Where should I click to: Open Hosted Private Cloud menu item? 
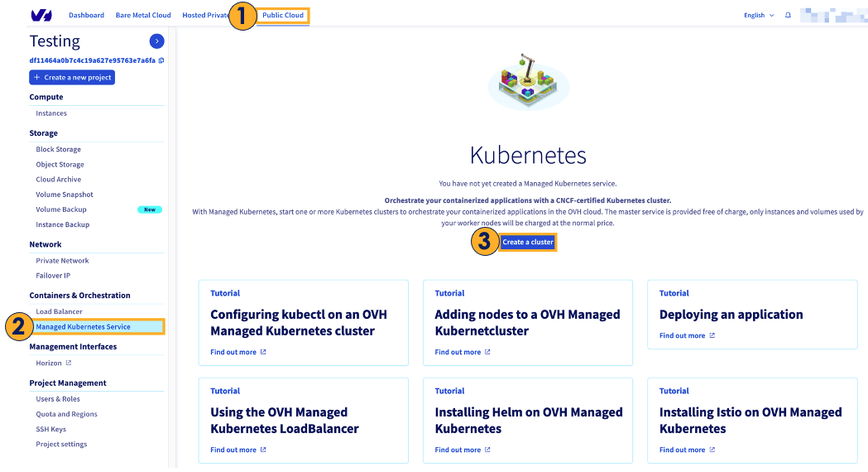tap(205, 15)
